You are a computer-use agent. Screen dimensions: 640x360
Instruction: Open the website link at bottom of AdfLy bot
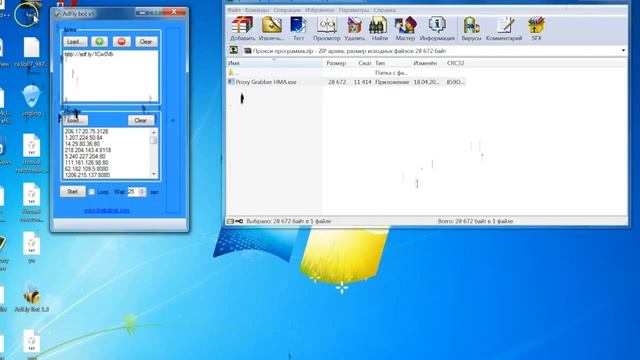[x=107, y=211]
